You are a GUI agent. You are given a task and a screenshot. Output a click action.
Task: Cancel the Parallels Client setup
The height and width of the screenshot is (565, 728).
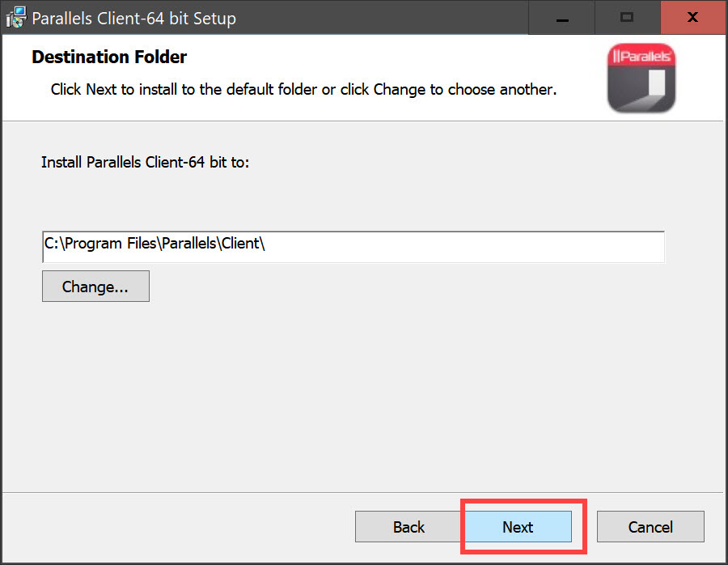pos(650,527)
